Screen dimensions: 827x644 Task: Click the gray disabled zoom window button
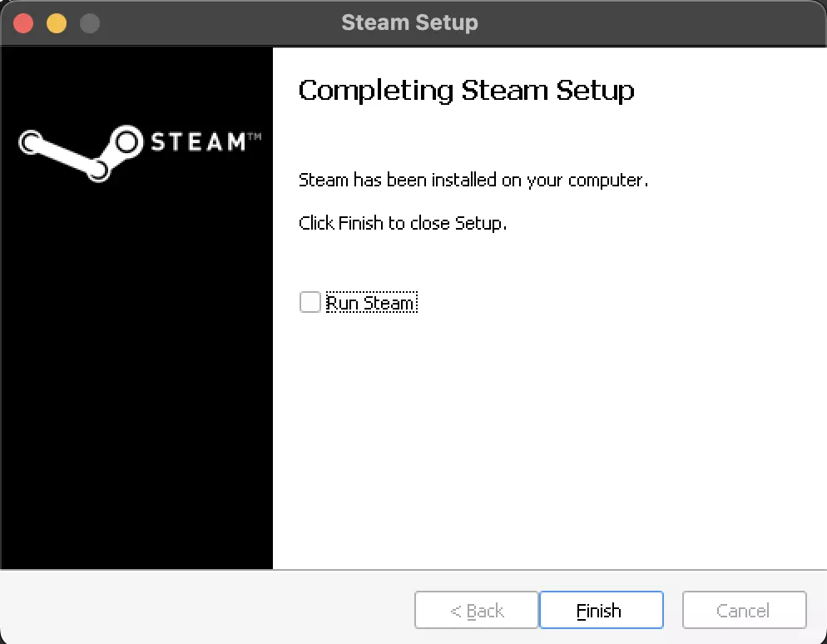tap(90, 23)
